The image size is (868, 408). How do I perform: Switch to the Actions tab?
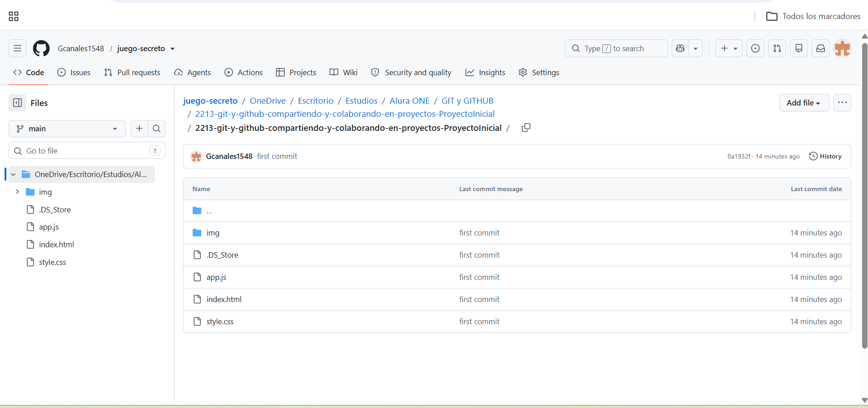pos(244,72)
